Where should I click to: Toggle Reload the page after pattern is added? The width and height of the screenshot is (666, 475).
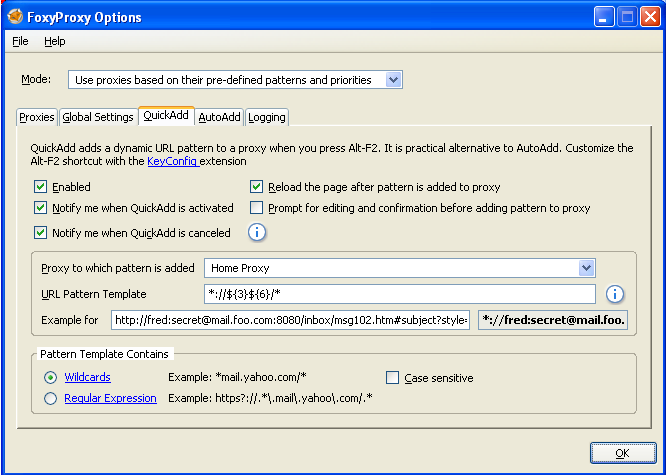pyautogui.click(x=256, y=187)
